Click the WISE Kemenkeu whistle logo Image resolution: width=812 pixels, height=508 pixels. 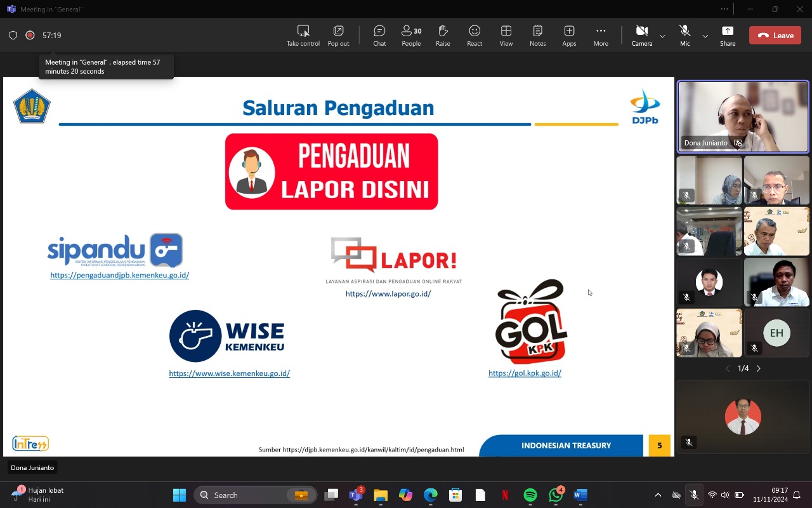[226, 336]
